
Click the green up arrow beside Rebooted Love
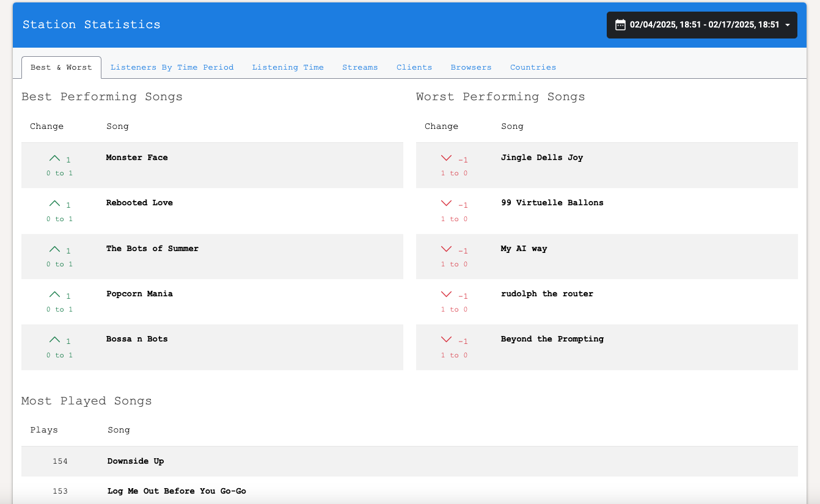click(54, 204)
